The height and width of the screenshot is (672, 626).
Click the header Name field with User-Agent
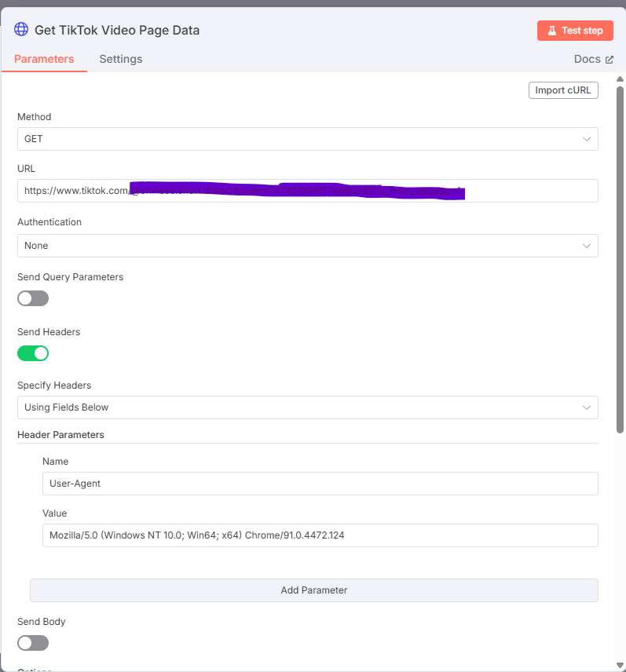click(320, 484)
